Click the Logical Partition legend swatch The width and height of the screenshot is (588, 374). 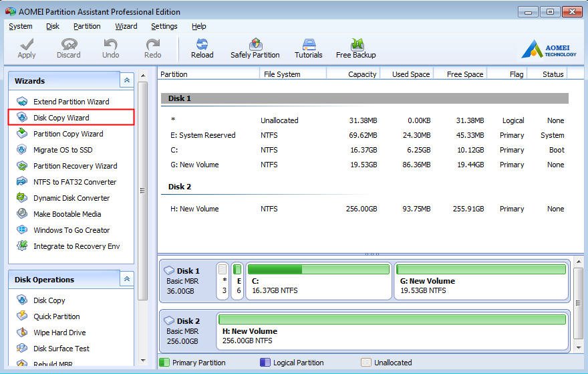tap(265, 363)
